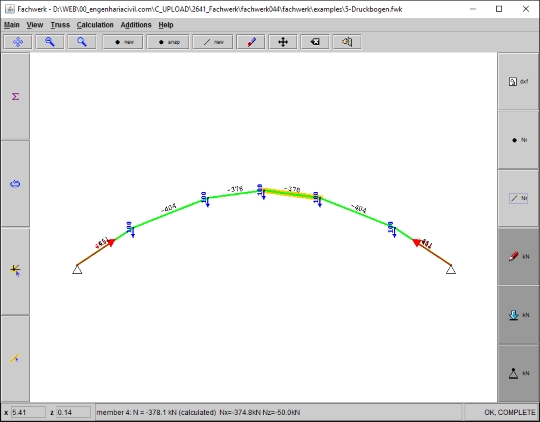Open the View menu

click(x=35, y=25)
